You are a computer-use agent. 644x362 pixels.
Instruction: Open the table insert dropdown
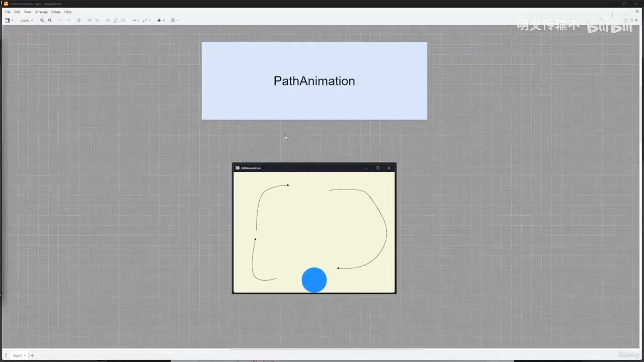click(174, 21)
